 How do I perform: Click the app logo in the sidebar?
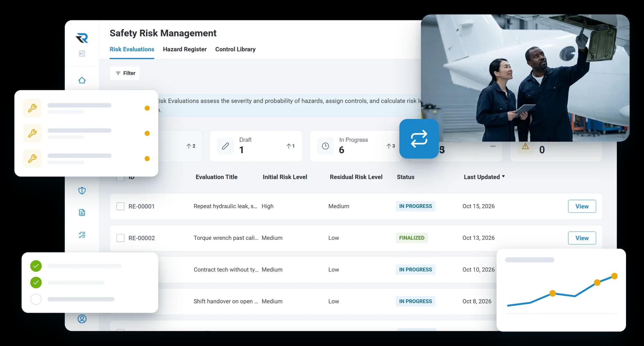[82, 38]
